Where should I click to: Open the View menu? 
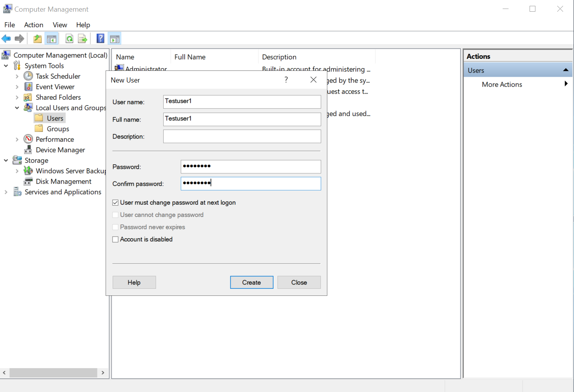[60, 25]
